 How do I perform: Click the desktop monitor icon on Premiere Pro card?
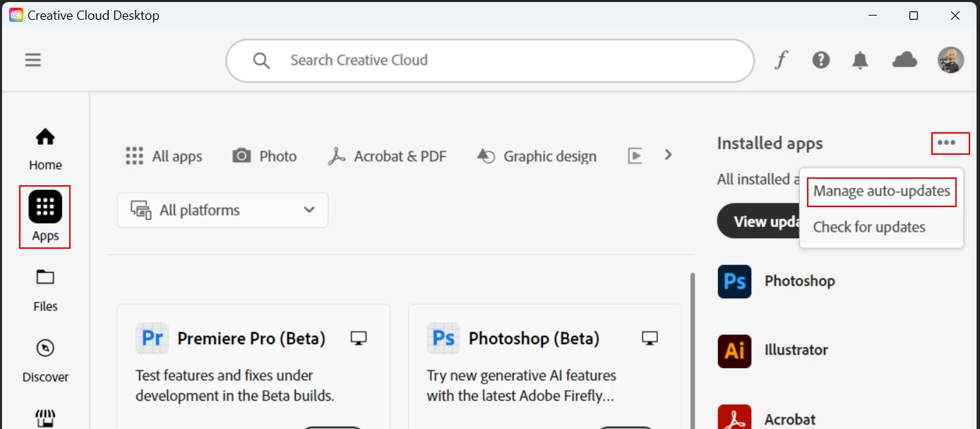(x=359, y=339)
